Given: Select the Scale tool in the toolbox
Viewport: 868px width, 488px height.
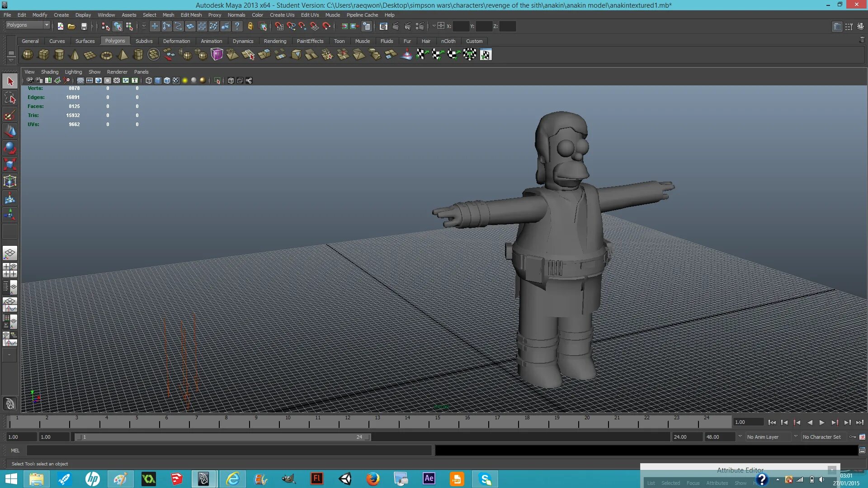Looking at the screenshot, I should pos(10,164).
